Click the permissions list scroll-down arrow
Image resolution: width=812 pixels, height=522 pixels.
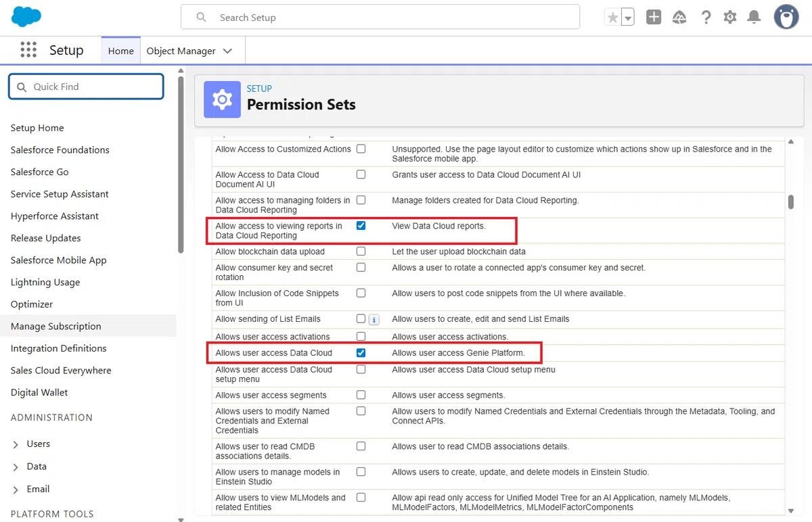click(791, 511)
